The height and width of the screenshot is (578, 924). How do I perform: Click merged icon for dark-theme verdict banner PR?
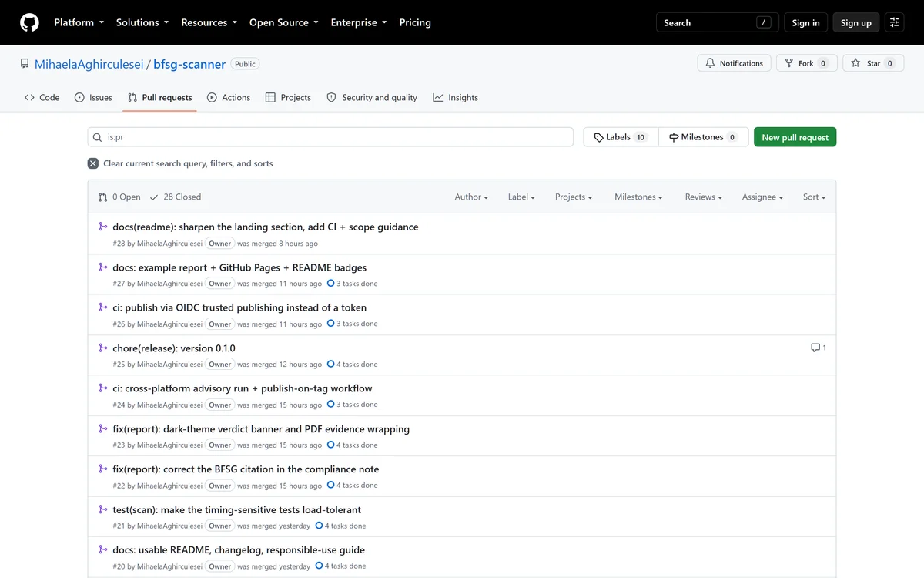(x=103, y=428)
